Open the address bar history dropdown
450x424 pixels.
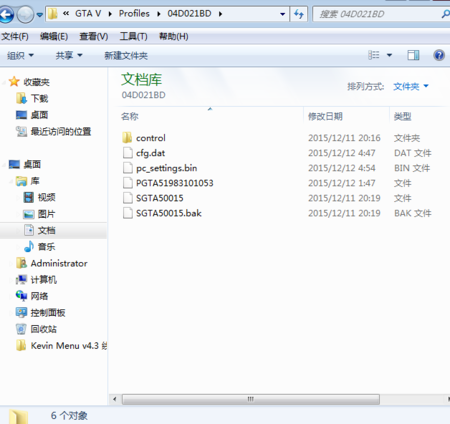pos(282,14)
